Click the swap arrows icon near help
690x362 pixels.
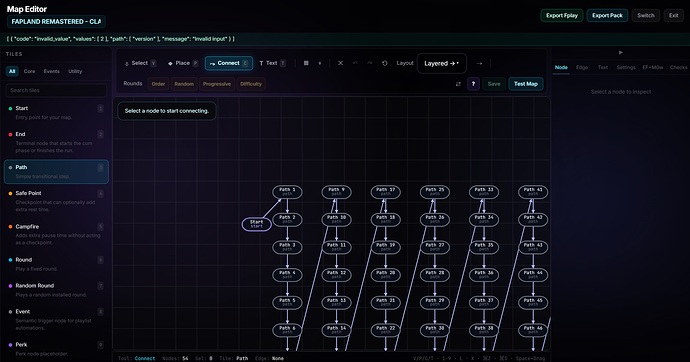coord(458,84)
